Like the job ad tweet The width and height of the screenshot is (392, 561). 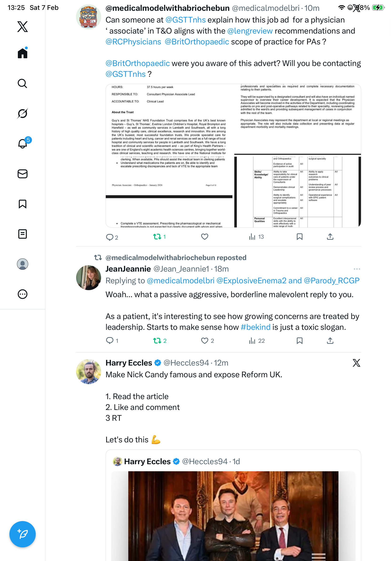(204, 237)
